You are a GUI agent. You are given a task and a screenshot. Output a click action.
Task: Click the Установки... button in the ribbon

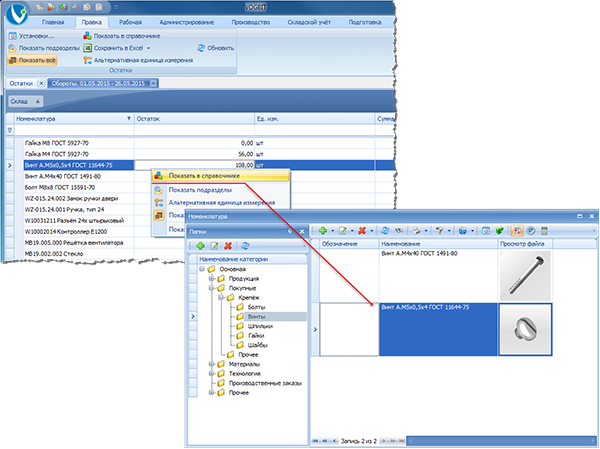tap(31, 36)
